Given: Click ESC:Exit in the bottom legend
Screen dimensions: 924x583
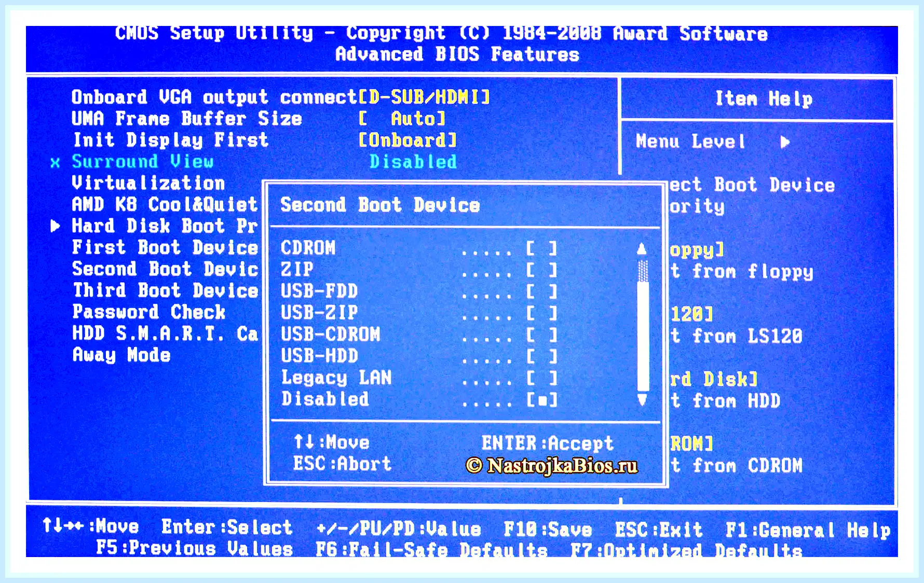Looking at the screenshot, I should pyautogui.click(x=659, y=530).
